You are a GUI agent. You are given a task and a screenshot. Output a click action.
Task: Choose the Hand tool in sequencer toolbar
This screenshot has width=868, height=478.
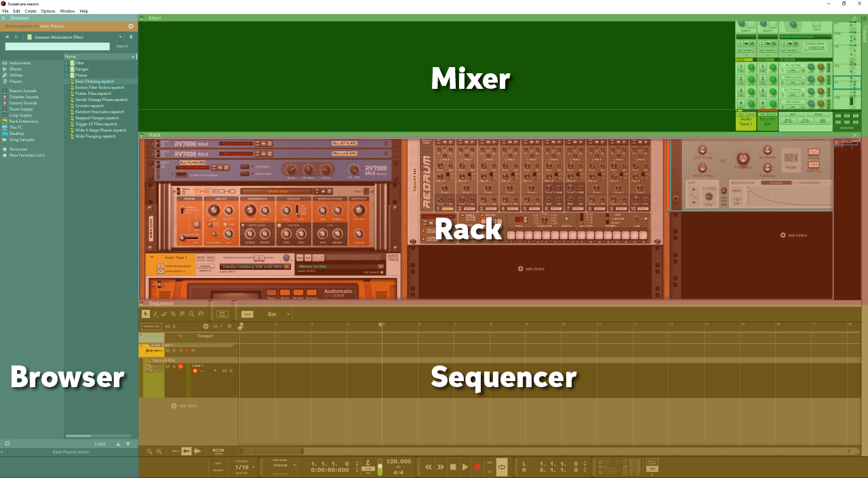click(x=201, y=314)
